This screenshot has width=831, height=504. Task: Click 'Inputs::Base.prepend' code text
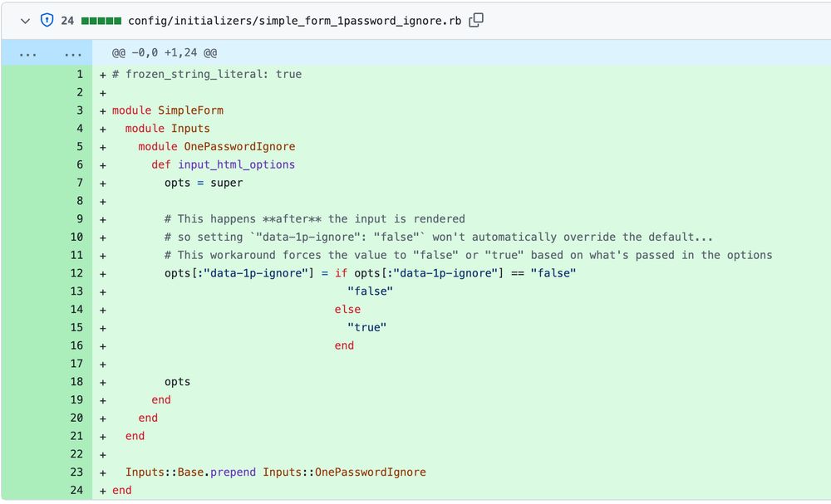[x=190, y=472]
